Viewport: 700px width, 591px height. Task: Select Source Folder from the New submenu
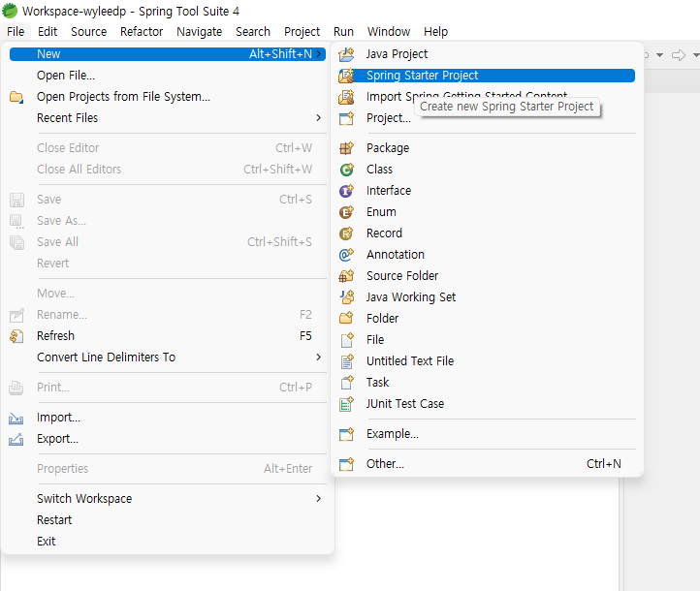pyautogui.click(x=487, y=276)
